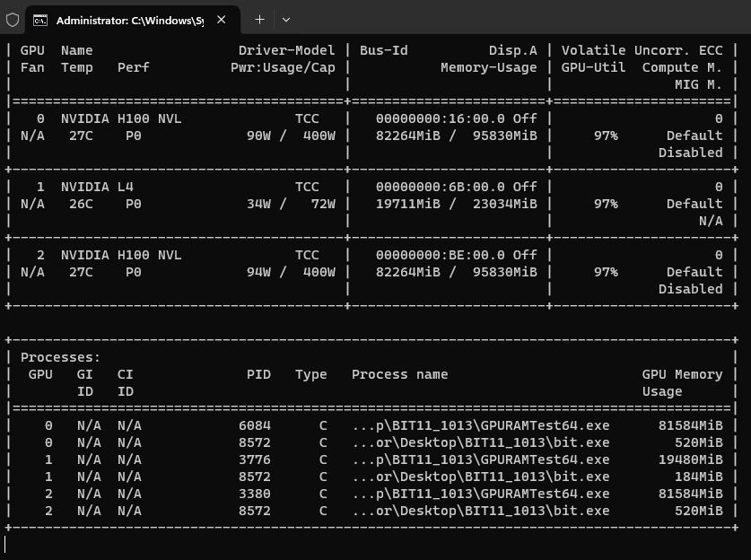Click the GPU Memory column header

coord(682,374)
